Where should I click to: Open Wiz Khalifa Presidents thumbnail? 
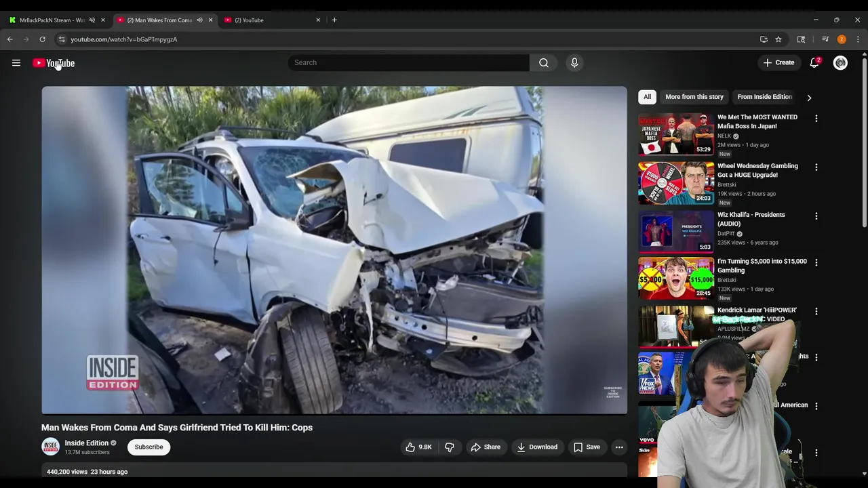(676, 232)
